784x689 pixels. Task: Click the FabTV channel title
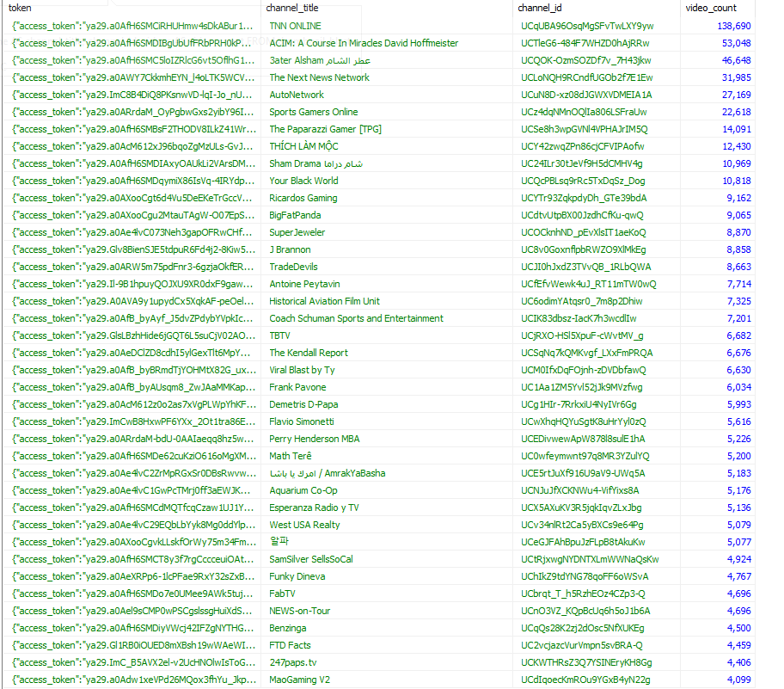click(x=282, y=594)
